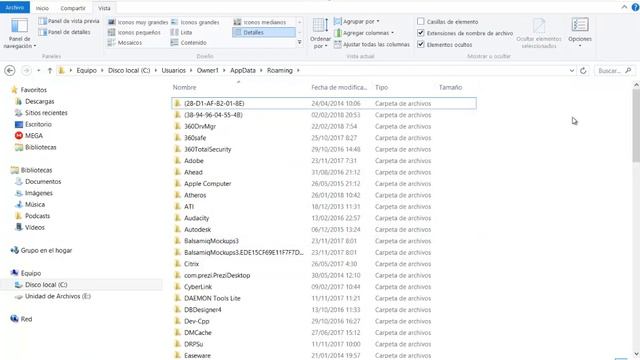Select Detalles layout

[x=264, y=32]
